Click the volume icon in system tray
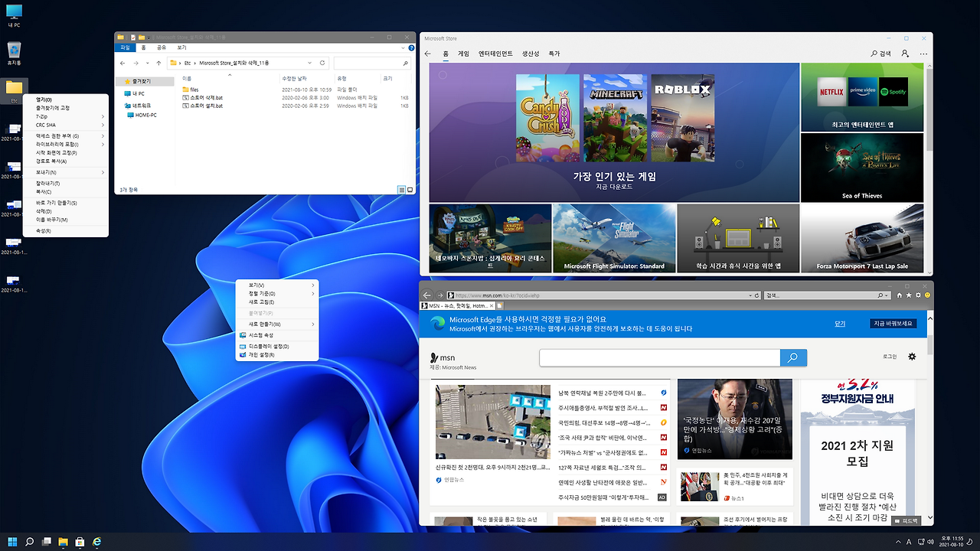980x551 pixels. (931, 541)
